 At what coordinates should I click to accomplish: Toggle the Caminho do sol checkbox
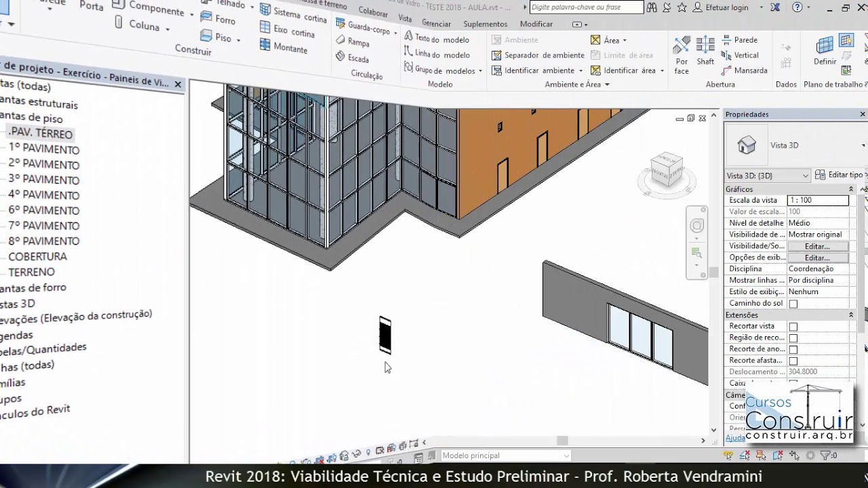(x=793, y=304)
